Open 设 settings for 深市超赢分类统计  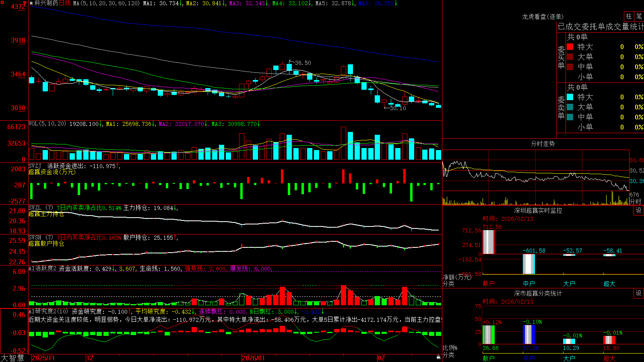pyautogui.click(x=639, y=293)
